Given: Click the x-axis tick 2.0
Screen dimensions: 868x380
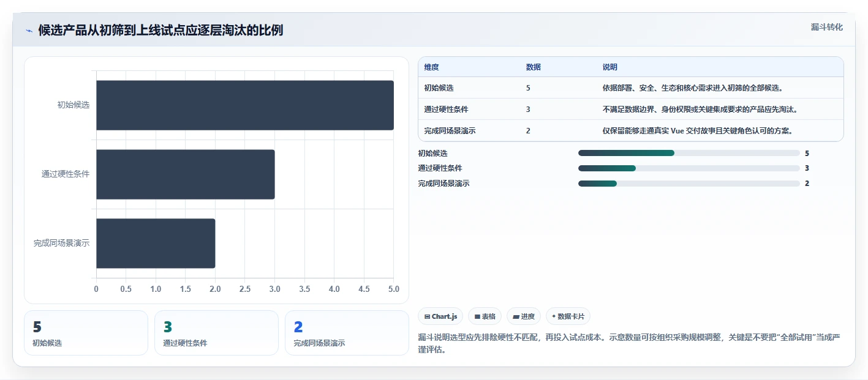Looking at the screenshot, I should (215, 289).
